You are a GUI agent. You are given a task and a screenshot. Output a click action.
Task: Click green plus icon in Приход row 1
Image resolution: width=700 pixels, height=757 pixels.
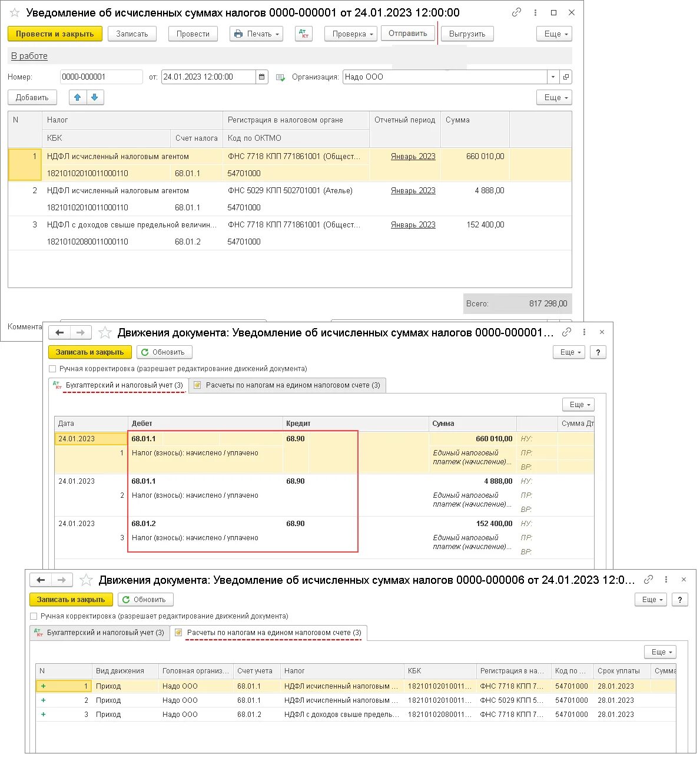click(x=43, y=686)
